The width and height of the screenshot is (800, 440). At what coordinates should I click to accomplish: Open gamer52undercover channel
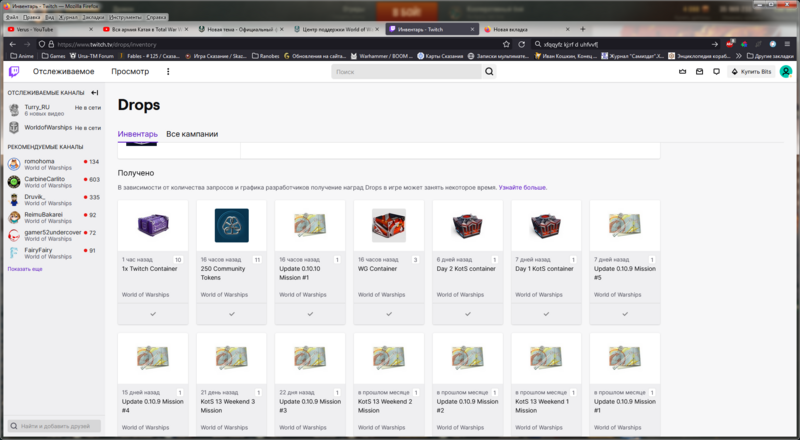(x=54, y=235)
